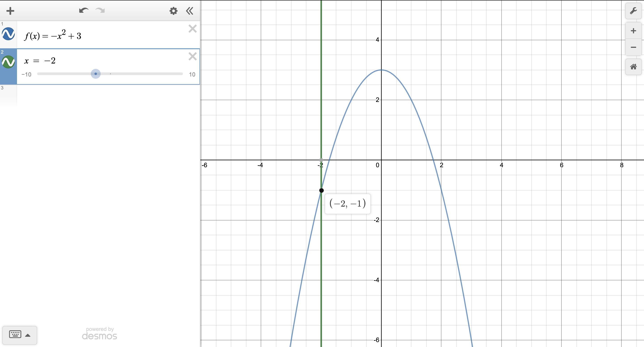Edit the slider maximum value 10
Image resolution: width=644 pixels, height=347 pixels.
click(192, 74)
